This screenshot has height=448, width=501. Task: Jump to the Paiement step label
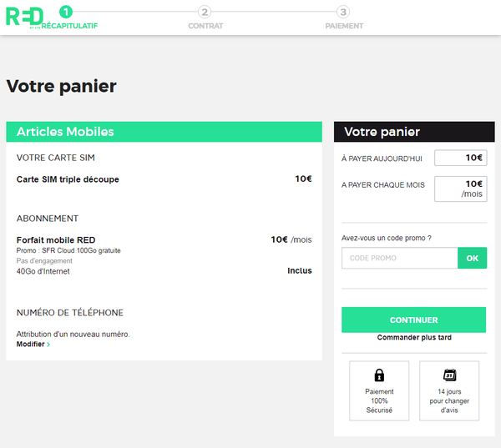[x=344, y=26]
